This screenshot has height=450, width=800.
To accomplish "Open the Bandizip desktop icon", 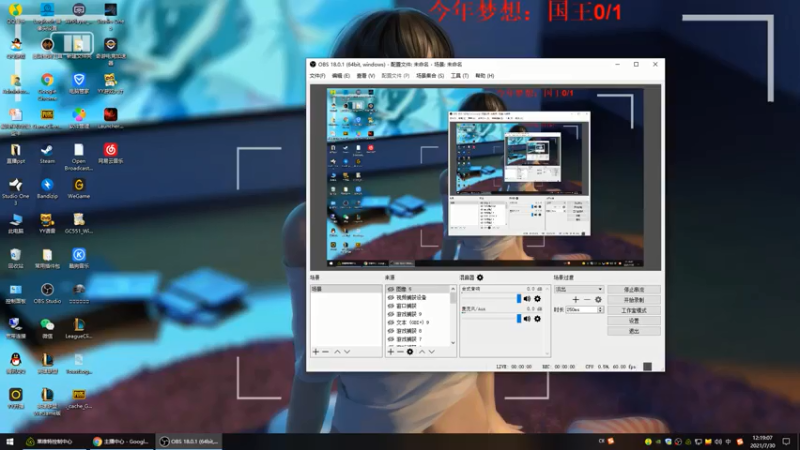I will [x=47, y=189].
